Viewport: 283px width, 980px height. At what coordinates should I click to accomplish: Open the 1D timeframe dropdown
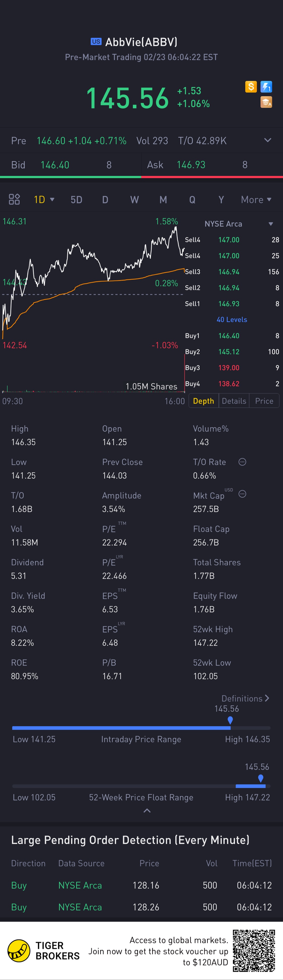[44, 200]
